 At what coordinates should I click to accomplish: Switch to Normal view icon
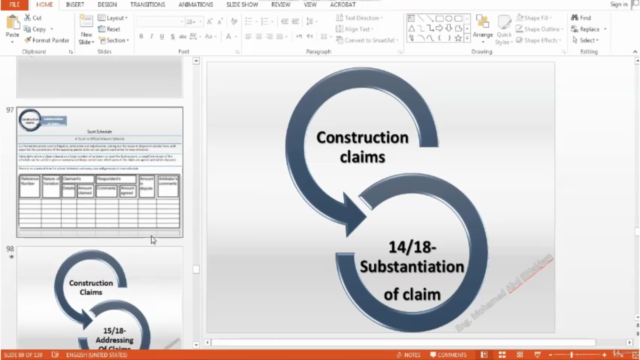pyautogui.click(x=484, y=355)
